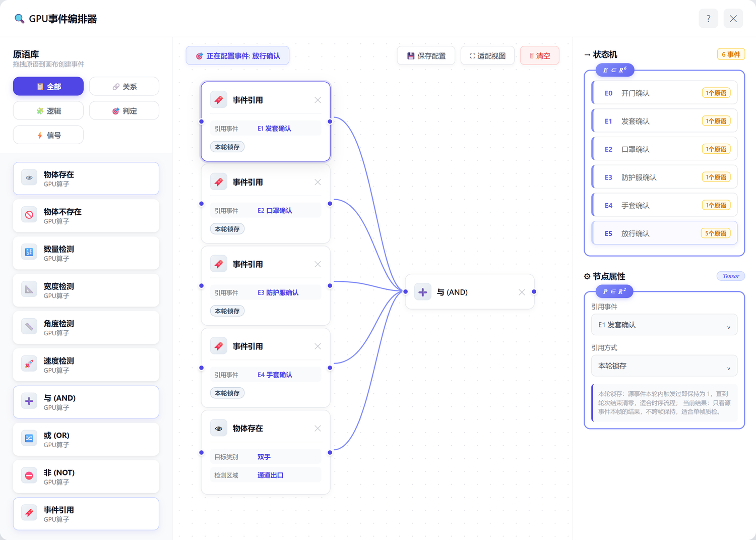Select the 逻辑 filter tab
The image size is (756, 540).
pyautogui.click(x=48, y=110)
